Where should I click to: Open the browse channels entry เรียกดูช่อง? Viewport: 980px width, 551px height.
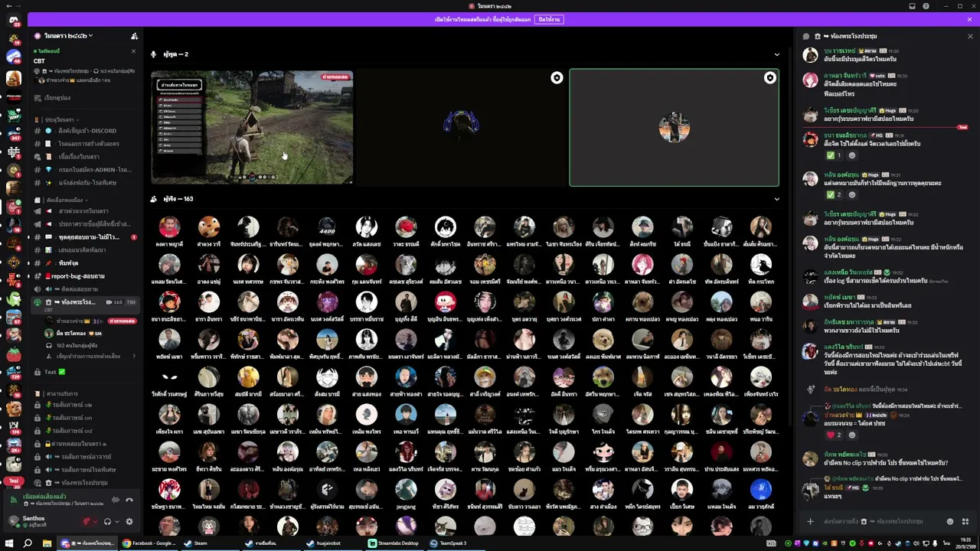pyautogui.click(x=57, y=98)
